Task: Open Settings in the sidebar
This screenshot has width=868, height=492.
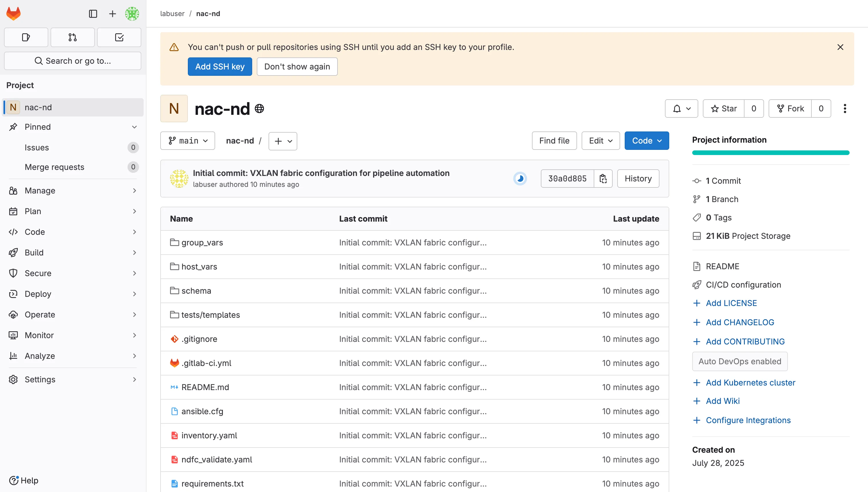Action: tap(40, 379)
